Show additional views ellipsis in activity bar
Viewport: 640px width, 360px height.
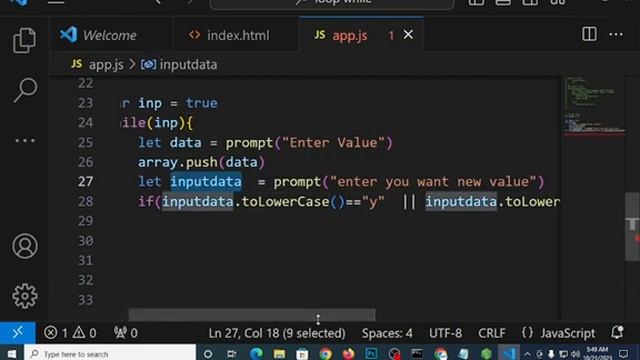coord(25,141)
